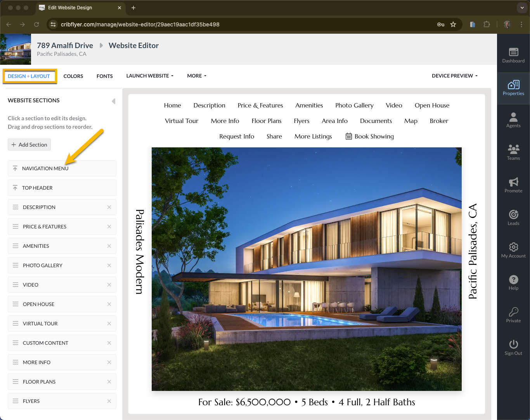Image resolution: width=530 pixels, height=420 pixels.
Task: Click the site info icon before URL
Action: 53,24
